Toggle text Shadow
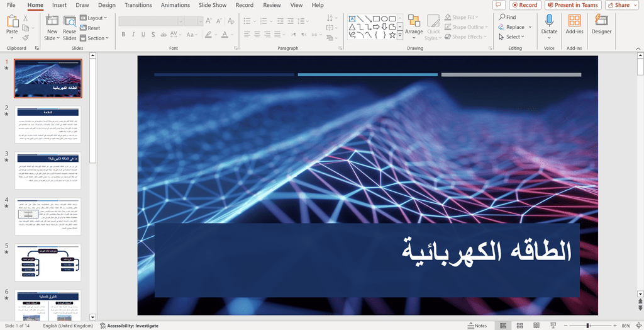 (153, 35)
